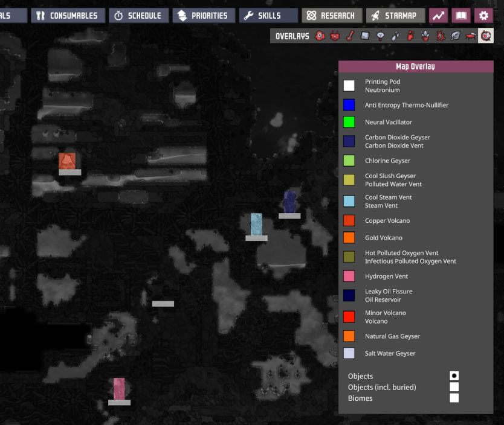This screenshot has width=504, height=425.
Task: Click the 'Copper Volcano' legend label
Action: pos(387,221)
